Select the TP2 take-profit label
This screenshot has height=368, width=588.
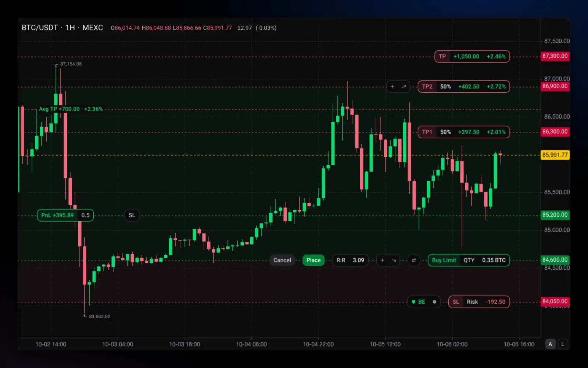(427, 87)
